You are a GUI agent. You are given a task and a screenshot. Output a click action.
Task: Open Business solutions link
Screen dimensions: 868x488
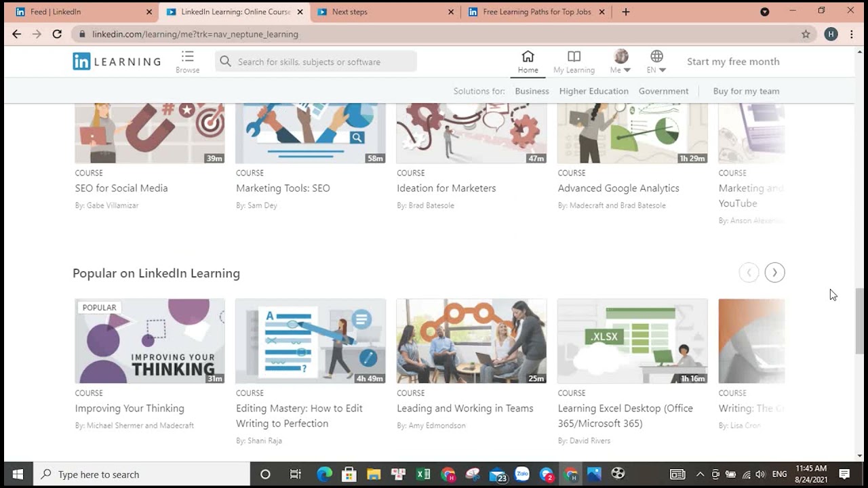point(532,91)
